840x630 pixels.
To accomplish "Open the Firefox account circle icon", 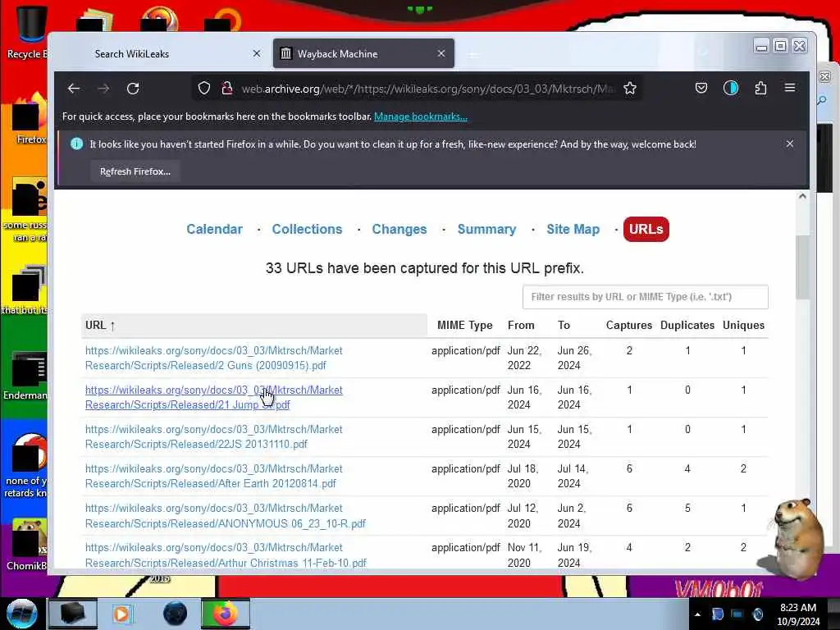I will [x=731, y=88].
